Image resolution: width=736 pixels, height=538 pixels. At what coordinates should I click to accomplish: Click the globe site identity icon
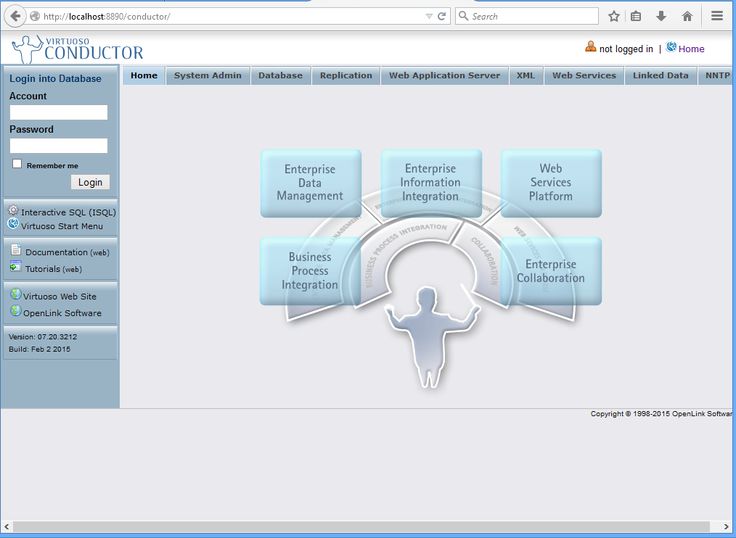pyautogui.click(x=35, y=16)
